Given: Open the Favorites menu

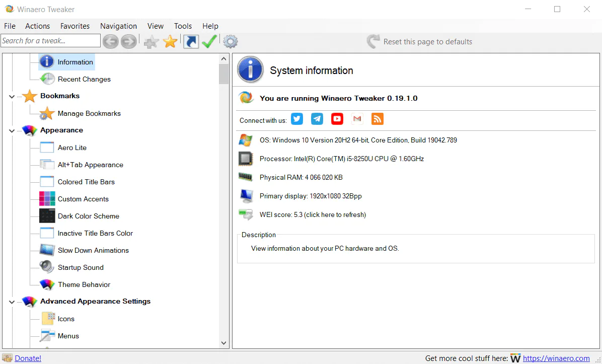Looking at the screenshot, I should tap(75, 26).
